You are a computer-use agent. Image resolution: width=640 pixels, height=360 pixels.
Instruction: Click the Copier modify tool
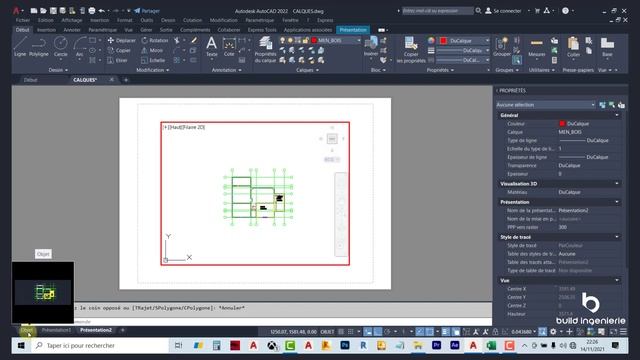pyautogui.click(x=119, y=50)
